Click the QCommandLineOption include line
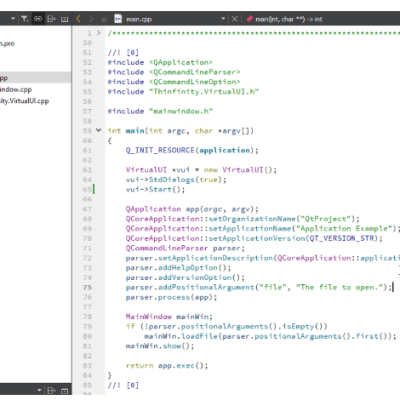This screenshot has height=400, width=400. [174, 82]
